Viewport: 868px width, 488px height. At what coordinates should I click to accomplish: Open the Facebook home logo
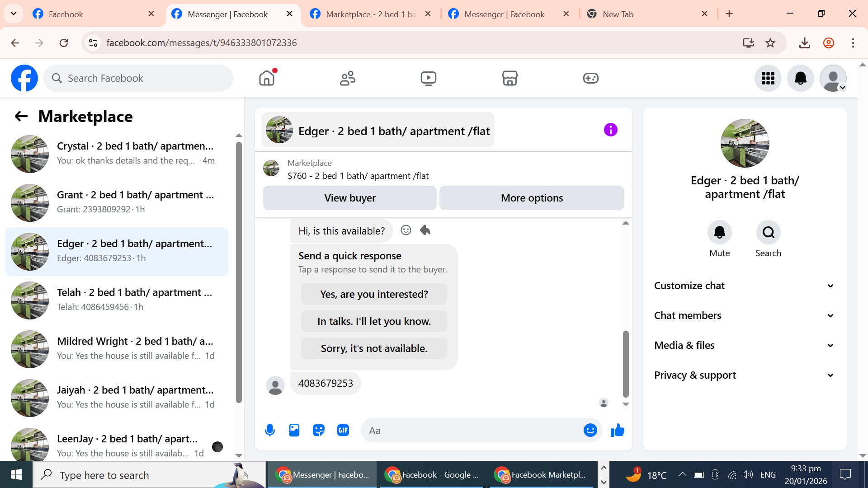tap(24, 78)
